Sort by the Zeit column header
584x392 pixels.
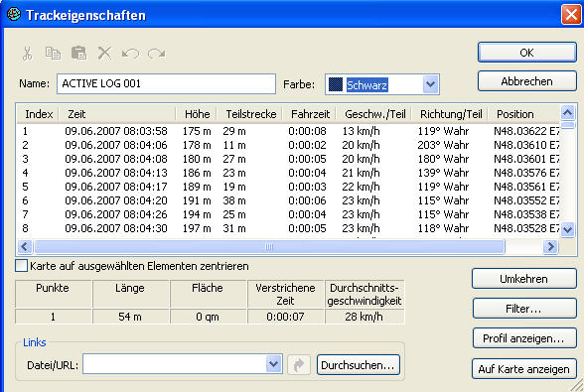point(117,114)
